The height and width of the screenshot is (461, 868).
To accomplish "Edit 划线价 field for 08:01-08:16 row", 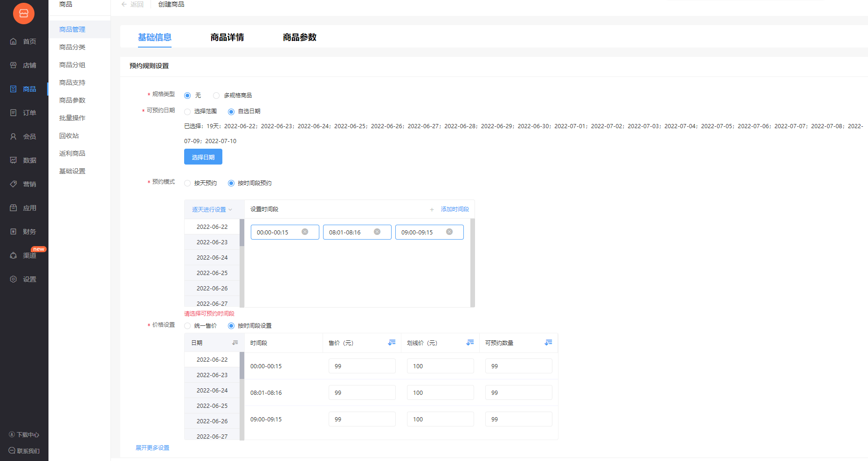I will [441, 392].
